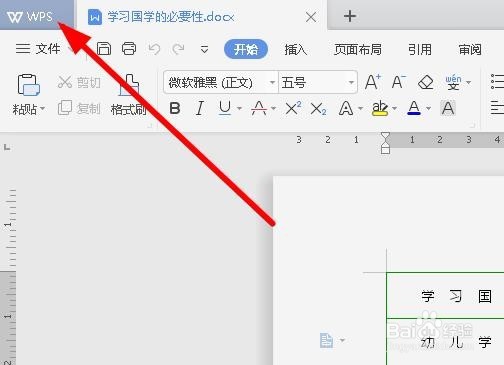The width and height of the screenshot is (504, 365).
Task: Decrease font size with A- icon
Action: pos(399,82)
